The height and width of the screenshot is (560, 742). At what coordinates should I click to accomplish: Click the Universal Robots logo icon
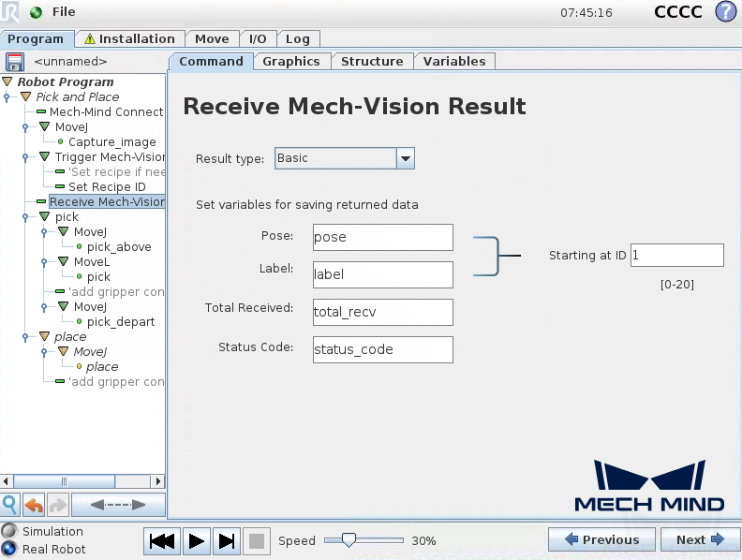click(9, 11)
